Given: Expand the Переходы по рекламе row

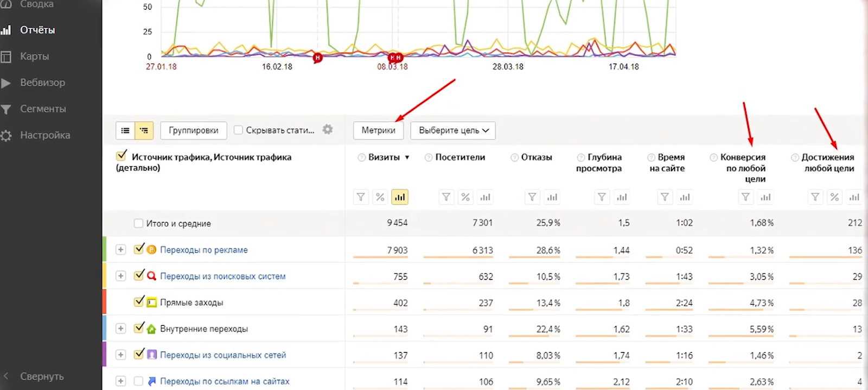Looking at the screenshot, I should point(120,250).
